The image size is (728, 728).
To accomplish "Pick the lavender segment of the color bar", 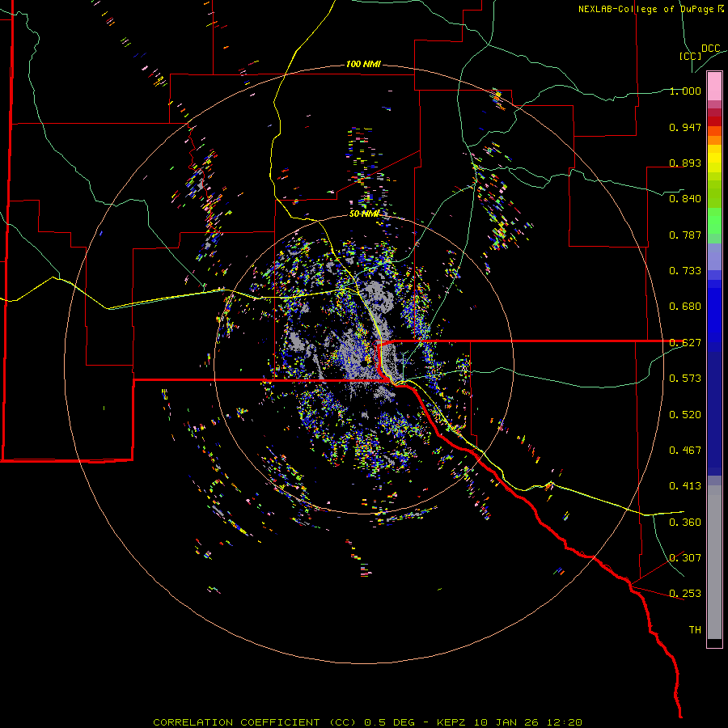I will [x=714, y=257].
